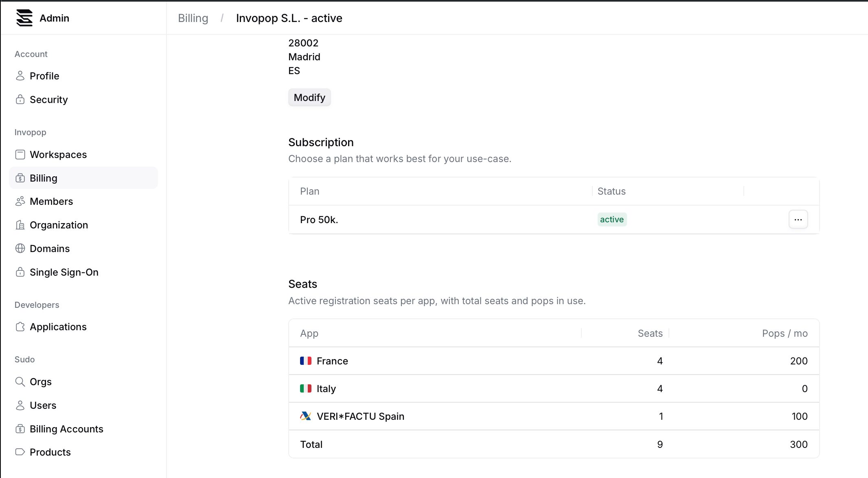The width and height of the screenshot is (868, 478).
Task: Click the Profile person icon
Action: [20, 76]
